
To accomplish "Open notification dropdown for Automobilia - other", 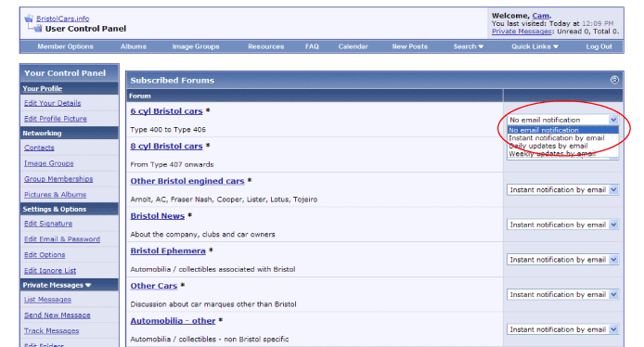I will coord(562,329).
